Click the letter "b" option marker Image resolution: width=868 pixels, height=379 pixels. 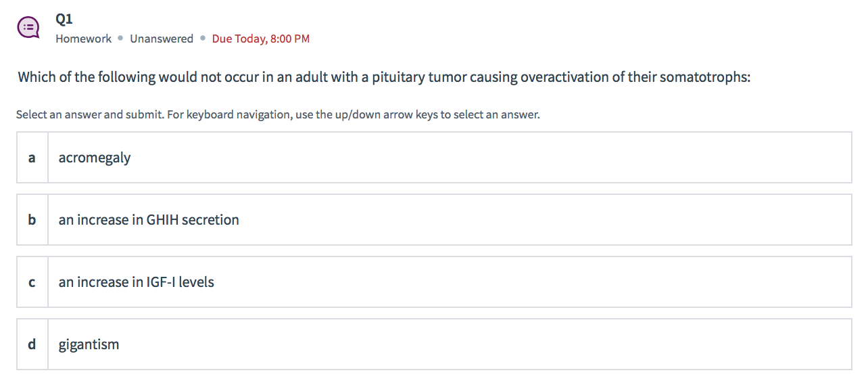tap(32, 220)
